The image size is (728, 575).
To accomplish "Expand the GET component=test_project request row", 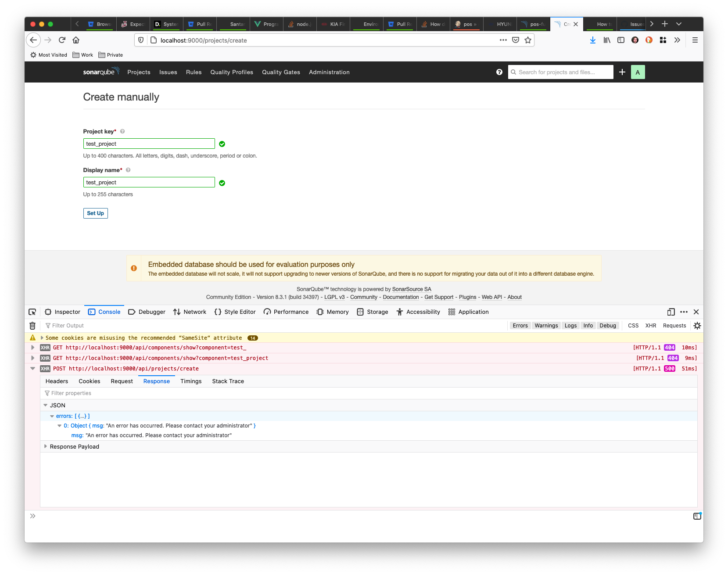I will coord(33,358).
